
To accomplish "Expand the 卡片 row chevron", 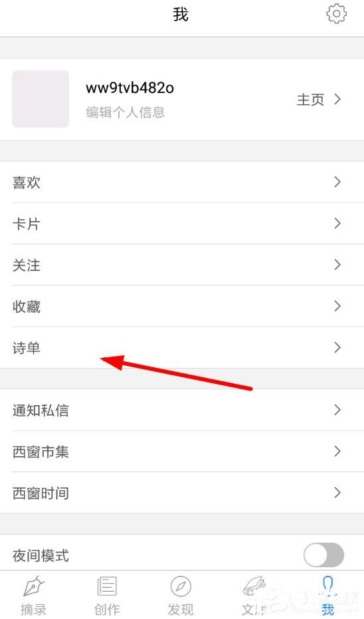I will (x=337, y=223).
